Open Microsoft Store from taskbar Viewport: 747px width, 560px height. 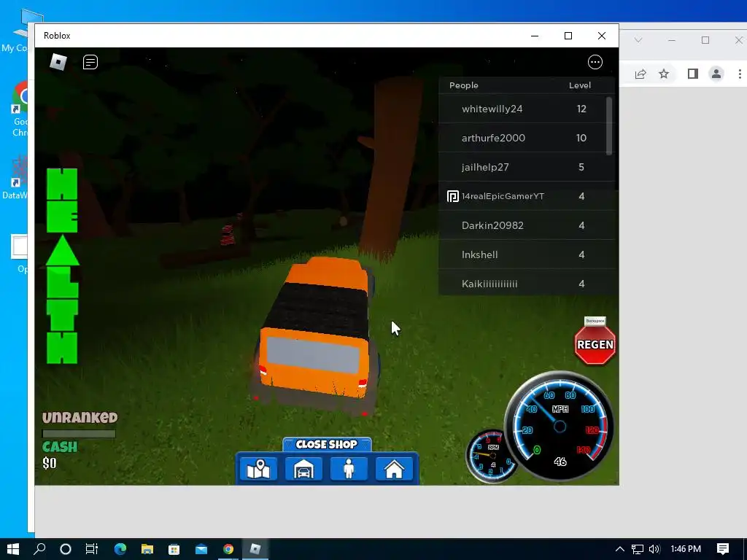[174, 549]
